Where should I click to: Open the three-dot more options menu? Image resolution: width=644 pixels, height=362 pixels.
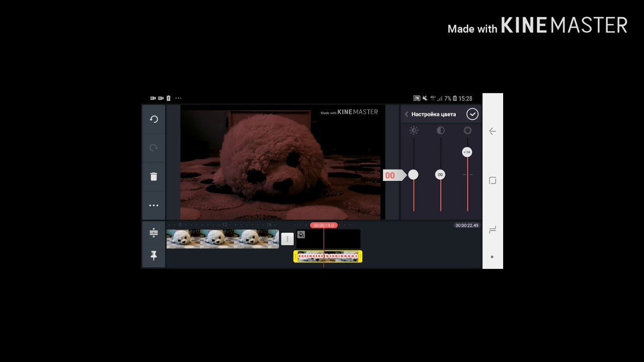click(154, 205)
